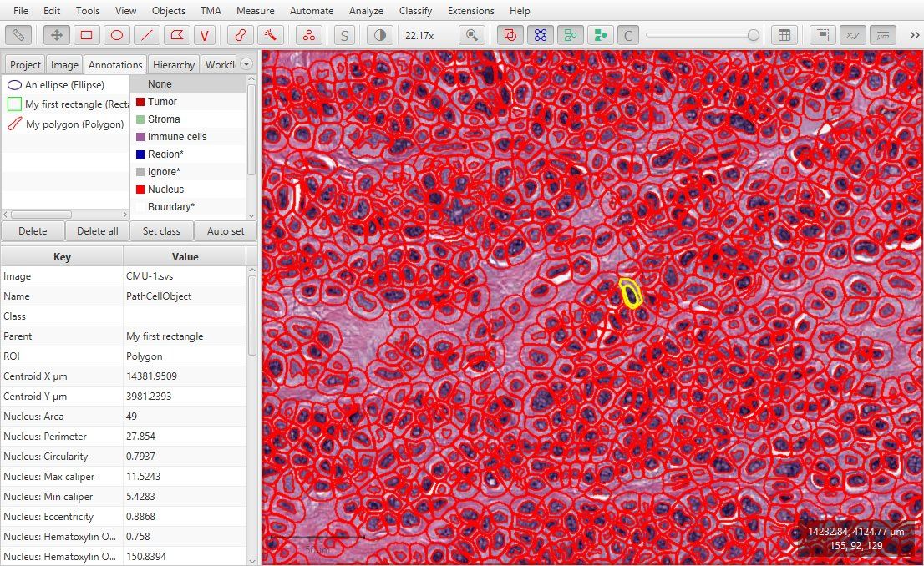Screen dimensions: 924x566
Task: Select the Ellipse annotation tool
Action: (x=116, y=35)
